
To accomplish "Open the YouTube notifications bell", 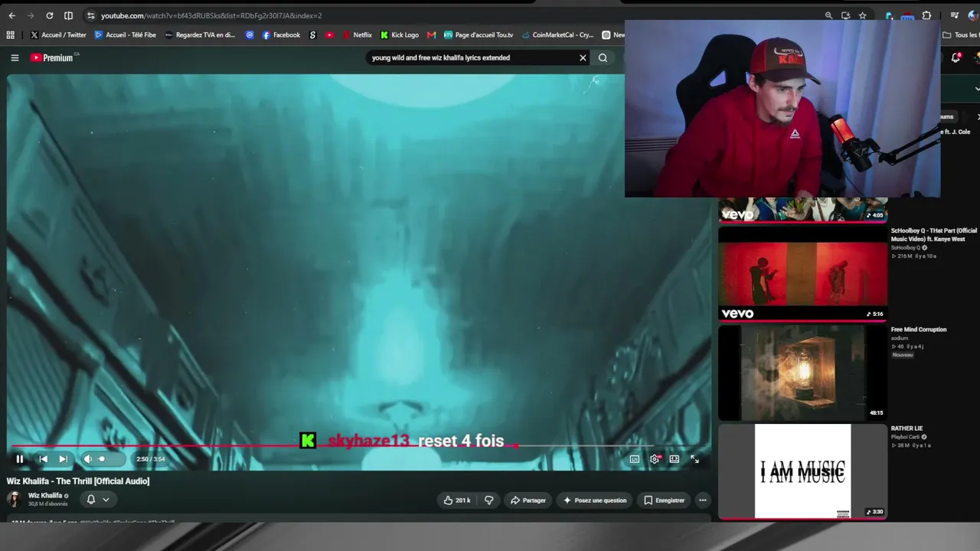I will [955, 57].
